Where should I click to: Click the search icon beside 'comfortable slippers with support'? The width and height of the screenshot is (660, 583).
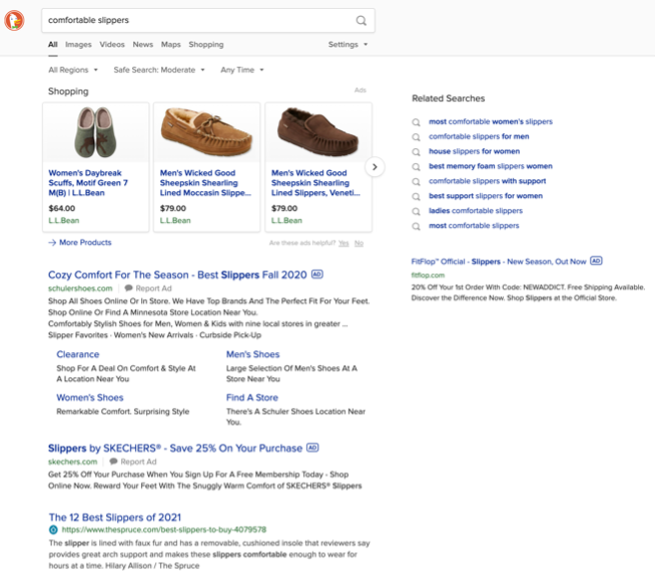tap(416, 181)
